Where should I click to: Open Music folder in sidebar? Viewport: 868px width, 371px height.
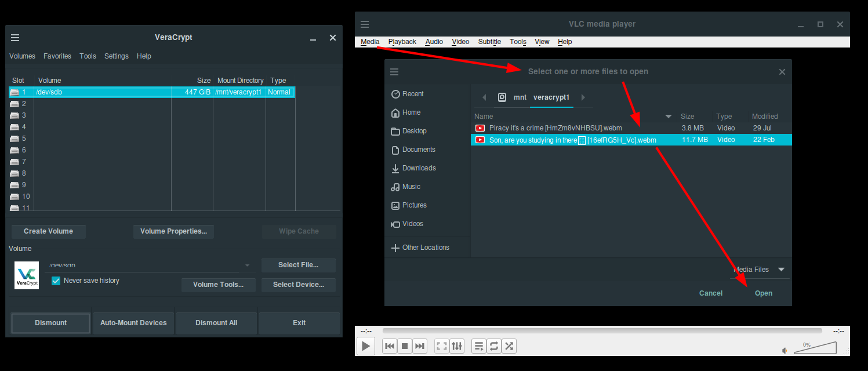[406, 187]
